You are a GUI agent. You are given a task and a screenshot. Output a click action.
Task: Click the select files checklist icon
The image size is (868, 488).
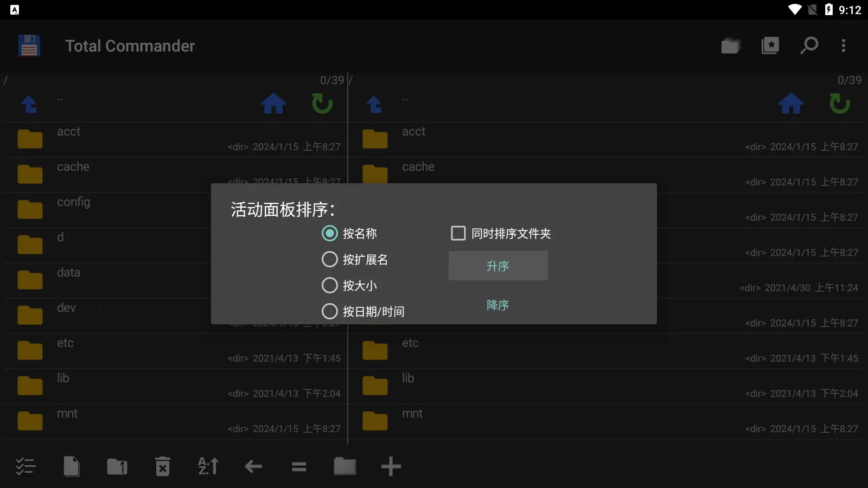25,466
